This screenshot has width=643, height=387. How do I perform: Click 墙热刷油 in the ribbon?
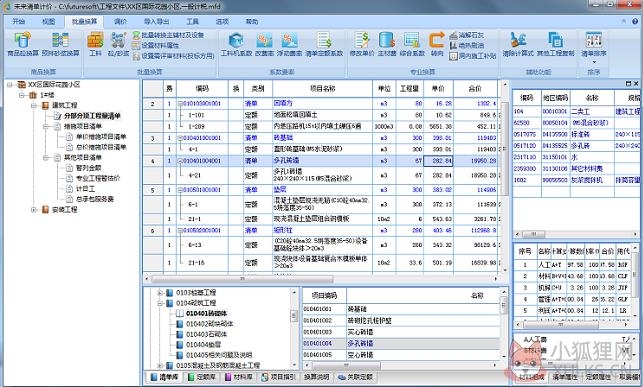(x=467, y=46)
